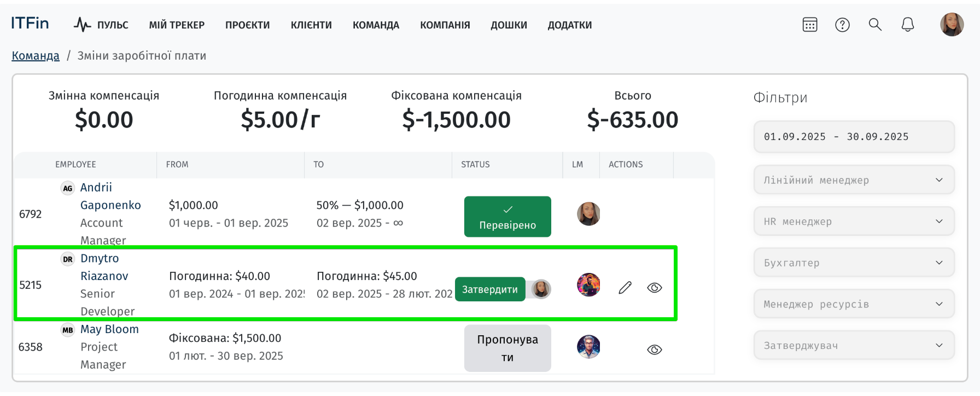Open the Затверджувач filter dropdown

pyautogui.click(x=854, y=346)
